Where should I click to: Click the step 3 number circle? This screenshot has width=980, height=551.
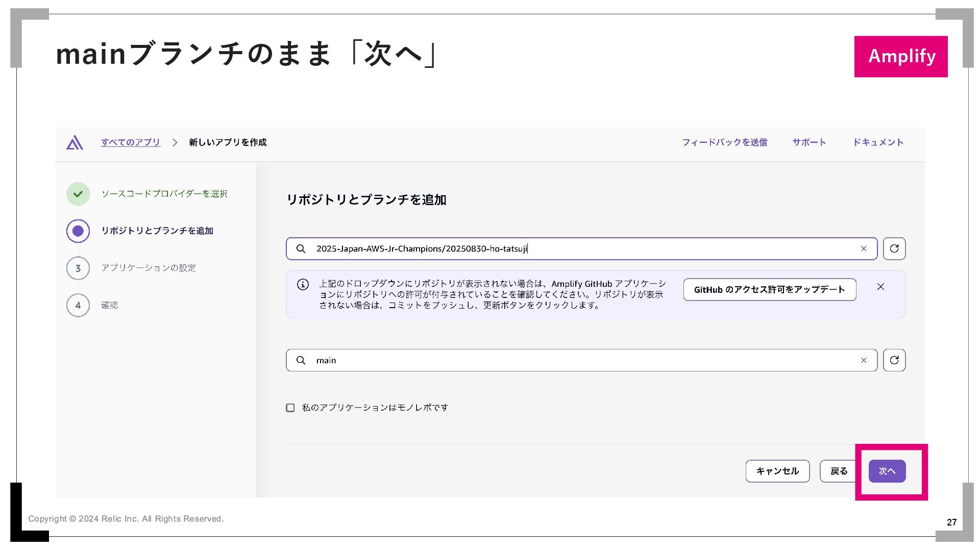[78, 268]
